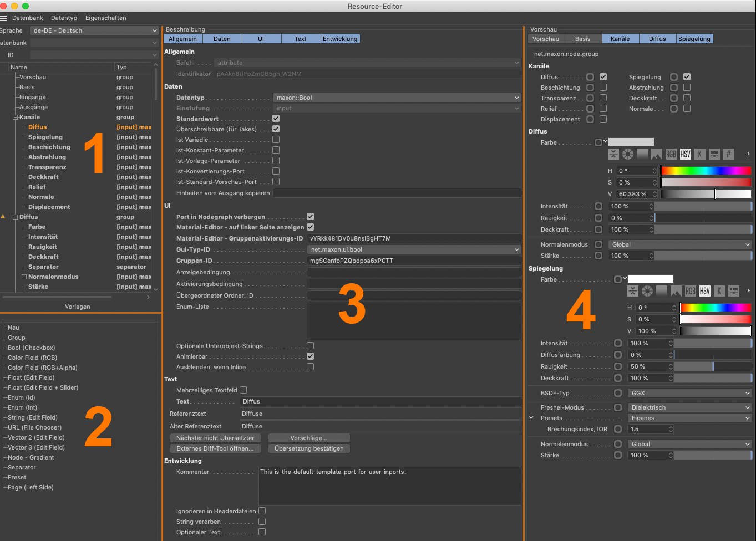This screenshot has width=756, height=541.
Task: Switch to the Entwicklung tab
Action: (339, 39)
